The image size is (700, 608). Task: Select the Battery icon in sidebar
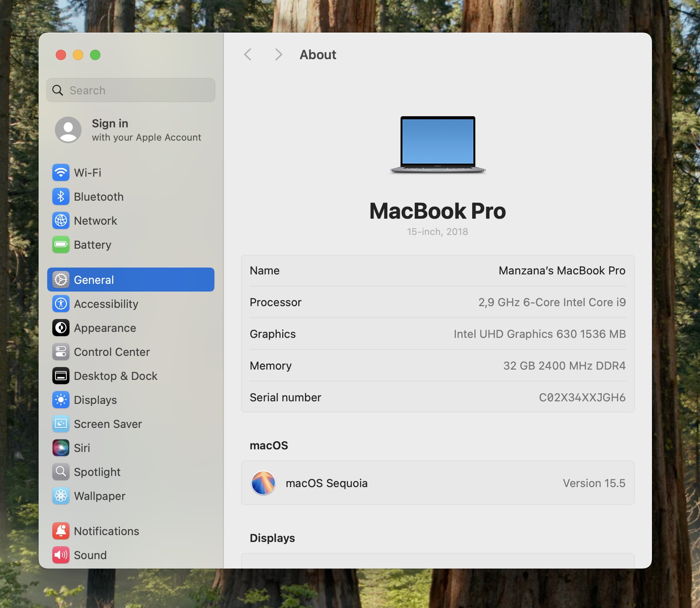tap(61, 245)
